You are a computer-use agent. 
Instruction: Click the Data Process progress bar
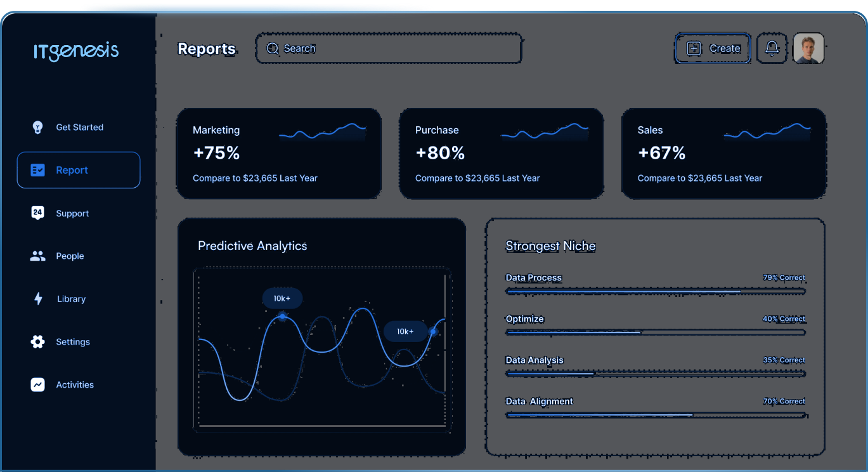656,291
